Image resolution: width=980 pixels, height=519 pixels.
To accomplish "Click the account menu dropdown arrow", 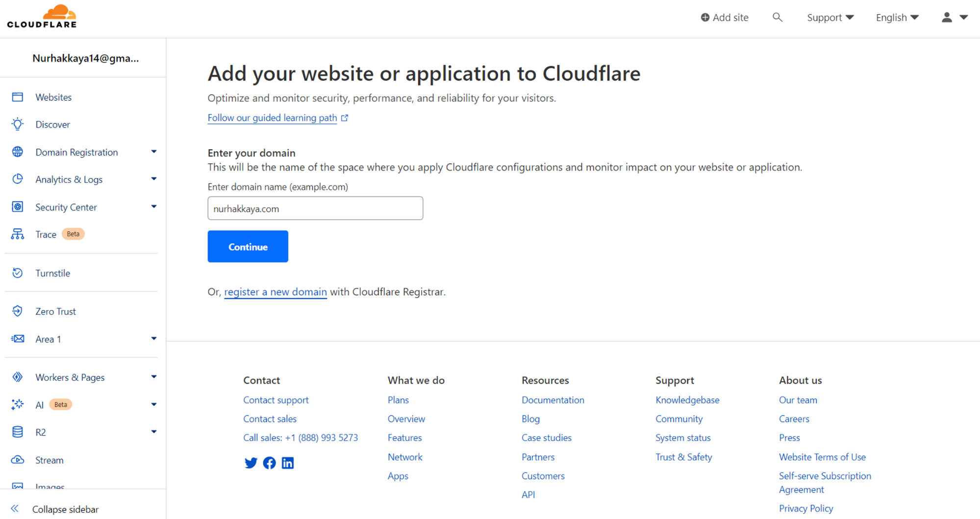I will tap(963, 18).
